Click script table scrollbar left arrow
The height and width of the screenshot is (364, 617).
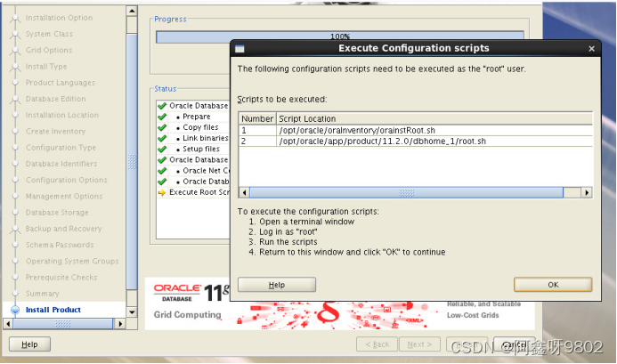244,192
